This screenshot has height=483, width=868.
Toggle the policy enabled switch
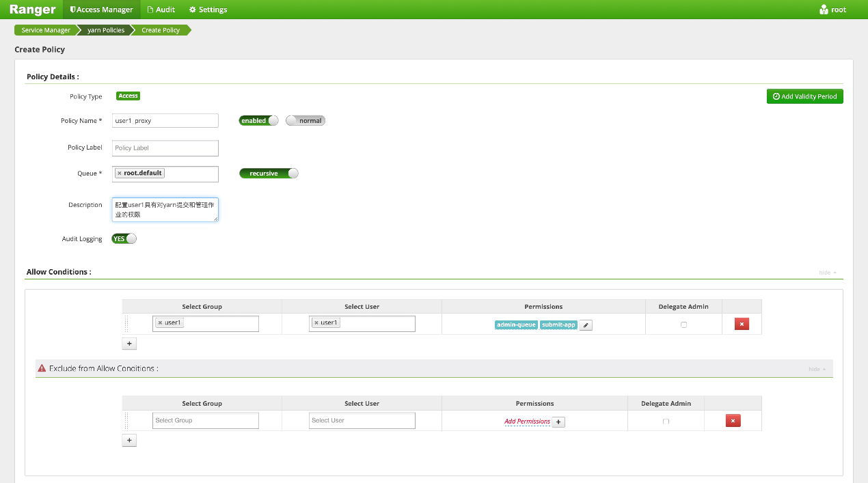click(x=258, y=121)
